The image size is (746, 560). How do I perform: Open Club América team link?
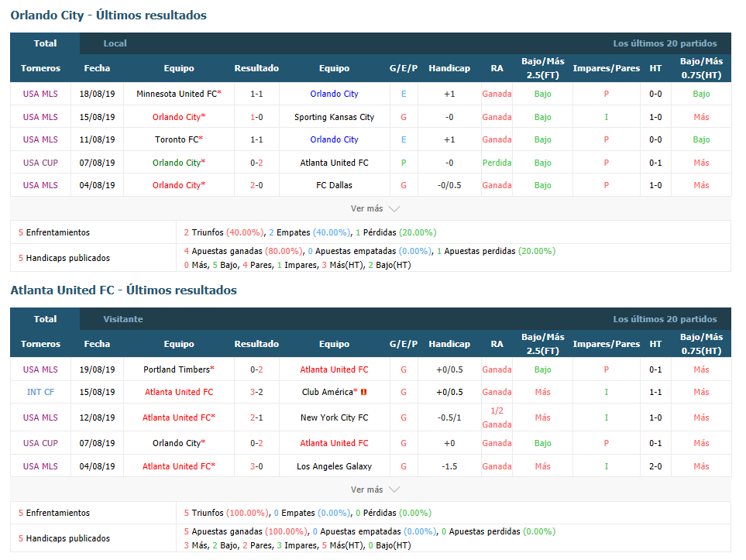pos(329,392)
